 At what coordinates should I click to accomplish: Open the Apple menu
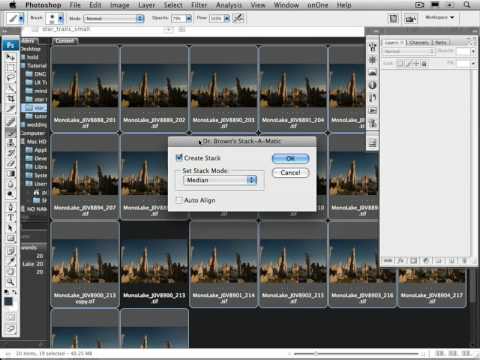coord(13,5)
